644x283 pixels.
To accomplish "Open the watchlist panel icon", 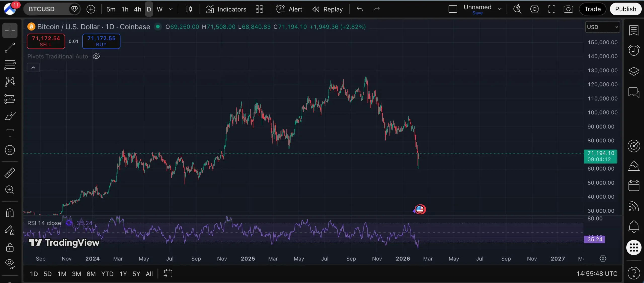I will (x=634, y=30).
